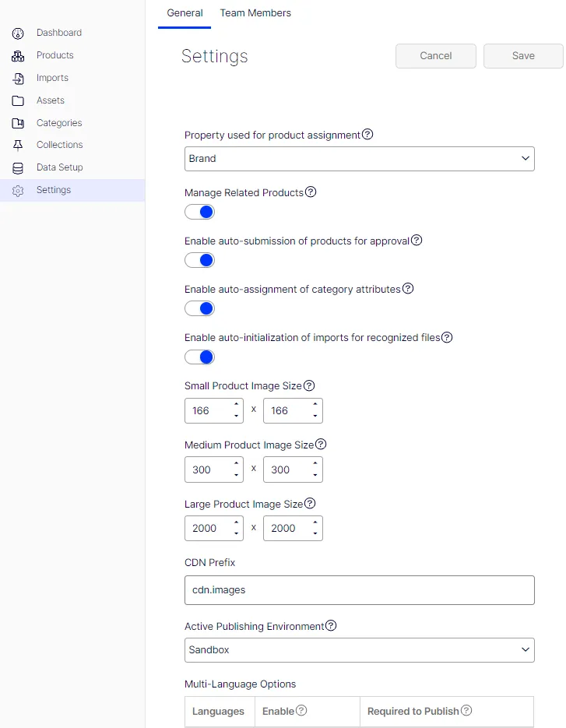Open the Property used for product assignment dropdown
The height and width of the screenshot is (728, 566).
(x=360, y=159)
